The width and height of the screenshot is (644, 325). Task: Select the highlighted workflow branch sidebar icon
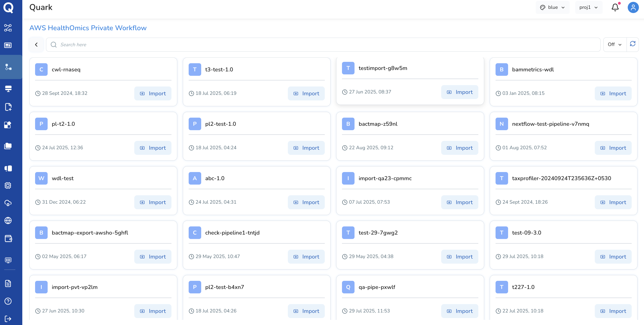point(8,67)
